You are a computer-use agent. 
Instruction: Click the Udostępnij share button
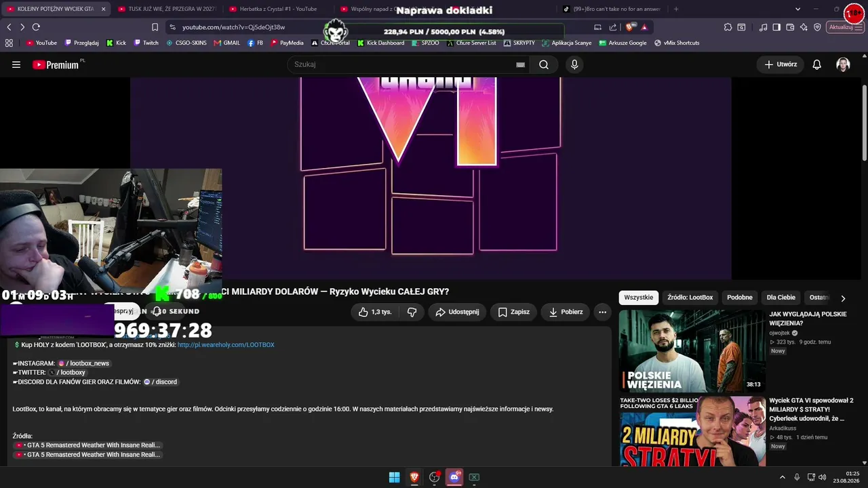point(457,312)
